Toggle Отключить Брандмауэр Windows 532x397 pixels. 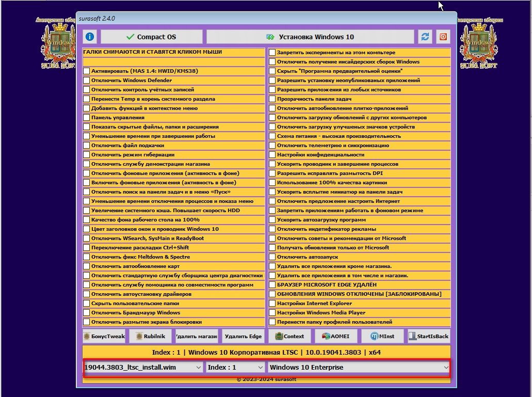click(x=87, y=313)
